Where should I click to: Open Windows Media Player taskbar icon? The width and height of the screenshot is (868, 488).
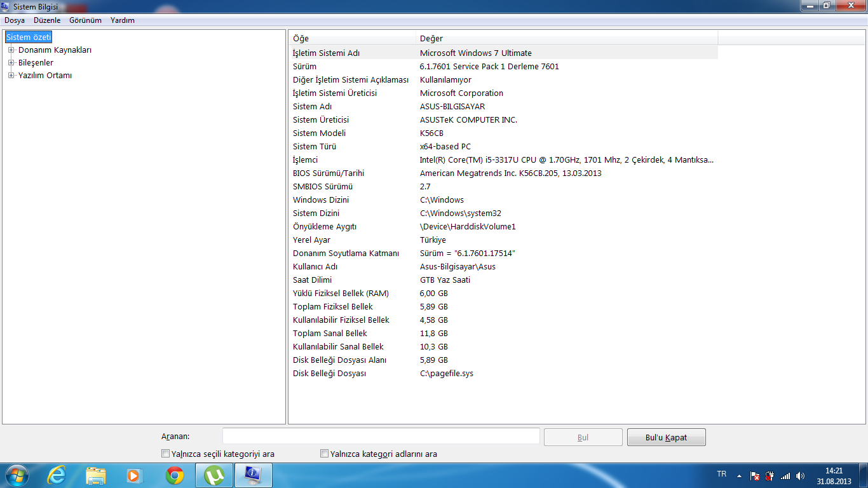coord(135,475)
